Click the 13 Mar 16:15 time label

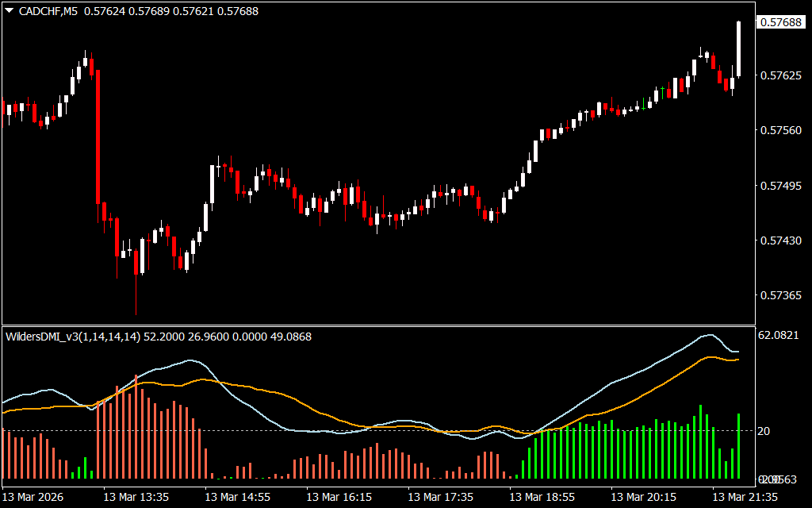pos(340,497)
